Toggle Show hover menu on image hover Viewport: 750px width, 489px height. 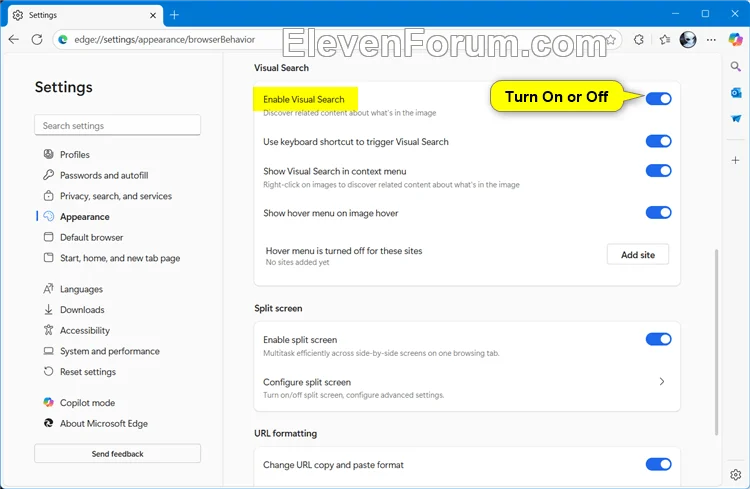coord(659,212)
